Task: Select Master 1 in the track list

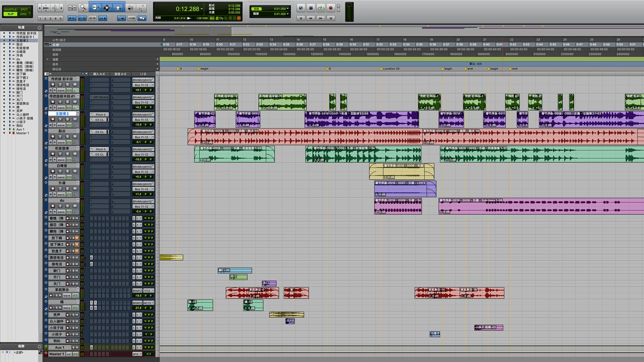Action: (23, 133)
